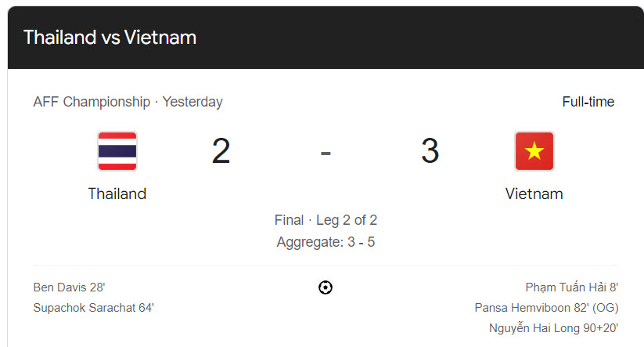Click the Thailand flag icon
This screenshot has height=347, width=644.
point(117,151)
